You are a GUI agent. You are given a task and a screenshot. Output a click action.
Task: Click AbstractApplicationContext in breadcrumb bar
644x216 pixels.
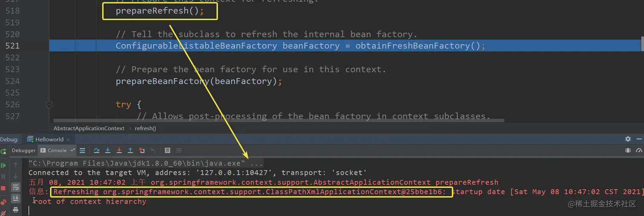click(89, 128)
